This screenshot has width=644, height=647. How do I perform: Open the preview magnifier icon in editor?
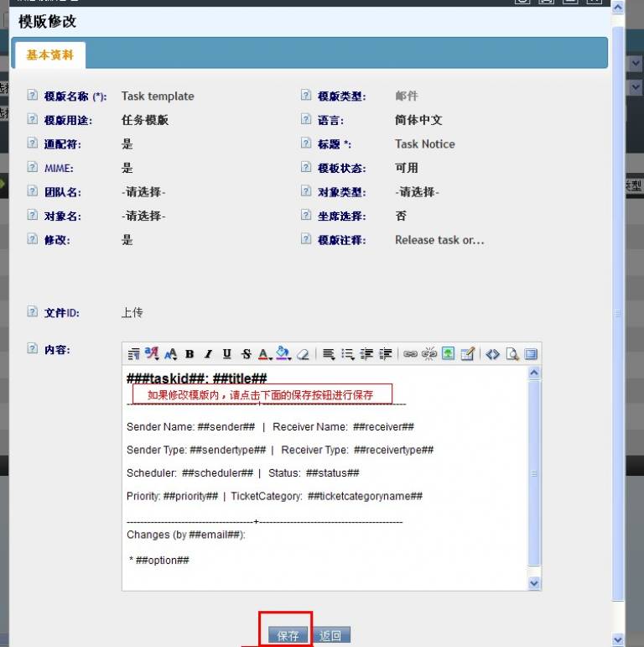[x=512, y=354]
